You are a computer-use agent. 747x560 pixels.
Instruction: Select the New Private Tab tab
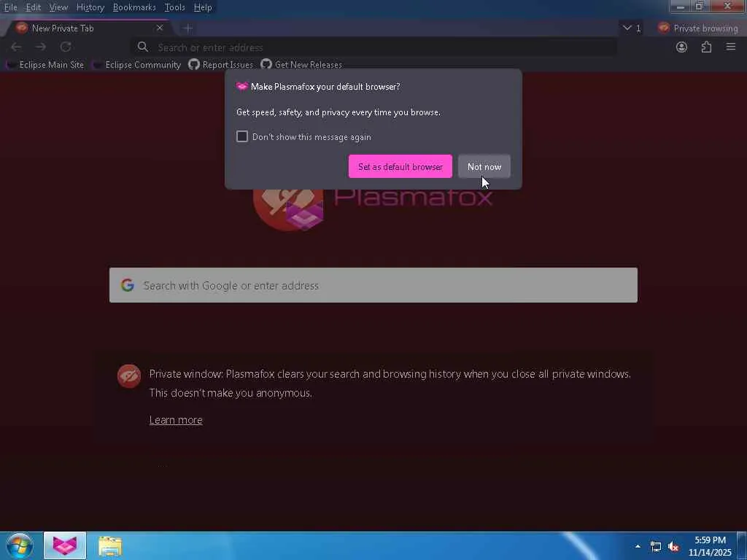tap(88, 28)
